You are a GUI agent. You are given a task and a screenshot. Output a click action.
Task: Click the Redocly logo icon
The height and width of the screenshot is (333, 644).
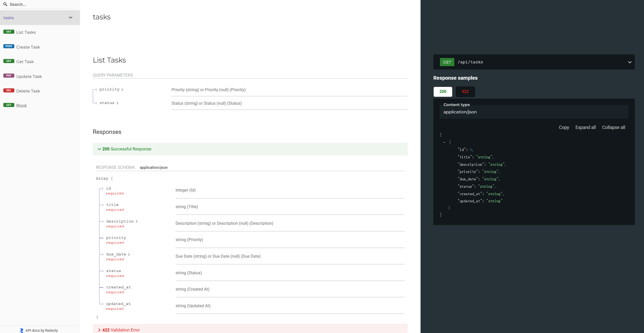(x=21, y=330)
